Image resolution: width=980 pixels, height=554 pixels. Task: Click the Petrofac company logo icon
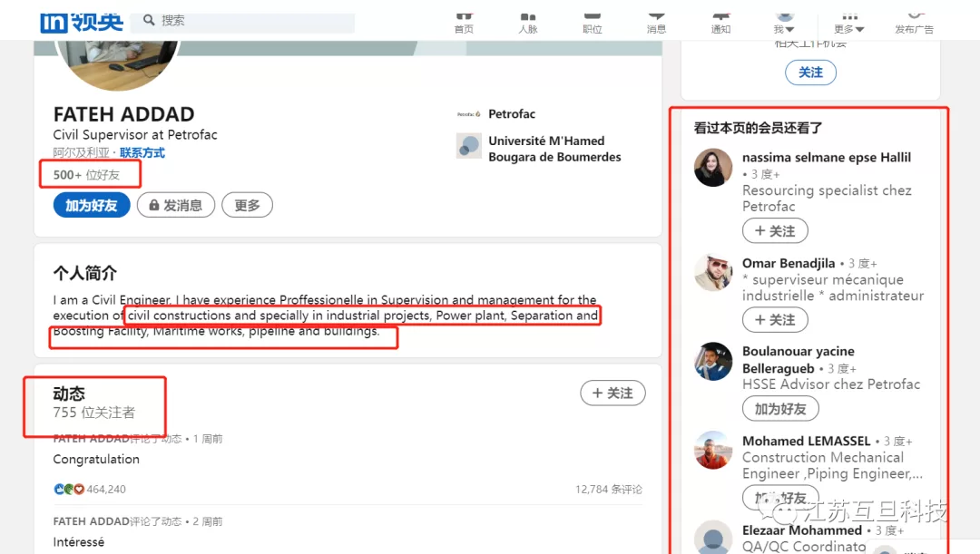click(x=469, y=114)
